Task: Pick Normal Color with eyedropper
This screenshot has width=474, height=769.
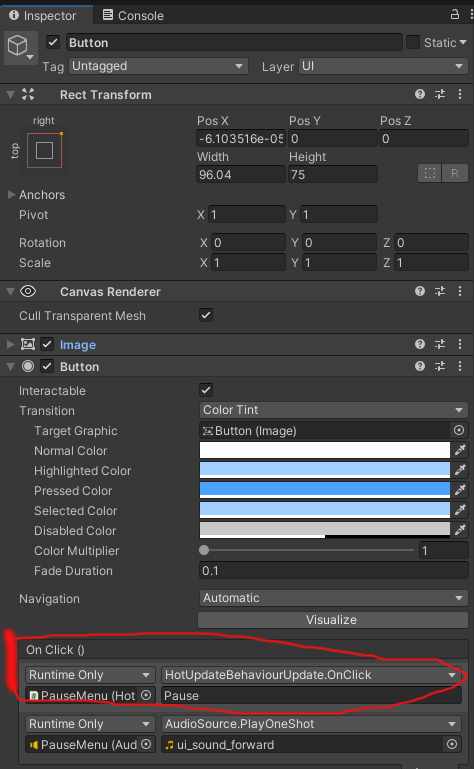Action: pos(460,450)
